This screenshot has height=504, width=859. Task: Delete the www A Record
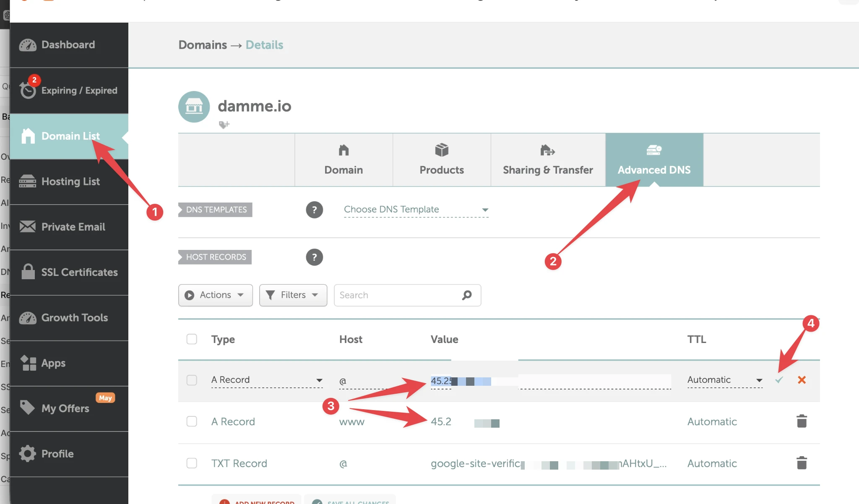802,421
